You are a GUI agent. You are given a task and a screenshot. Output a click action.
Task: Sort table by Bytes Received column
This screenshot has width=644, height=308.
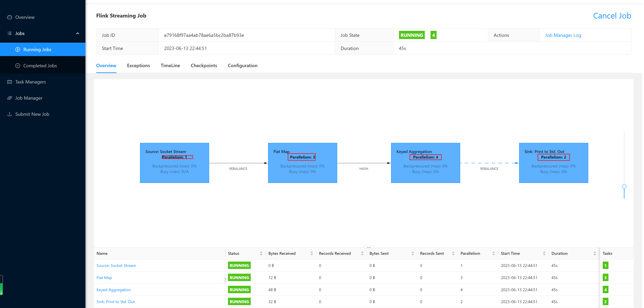click(x=312, y=253)
